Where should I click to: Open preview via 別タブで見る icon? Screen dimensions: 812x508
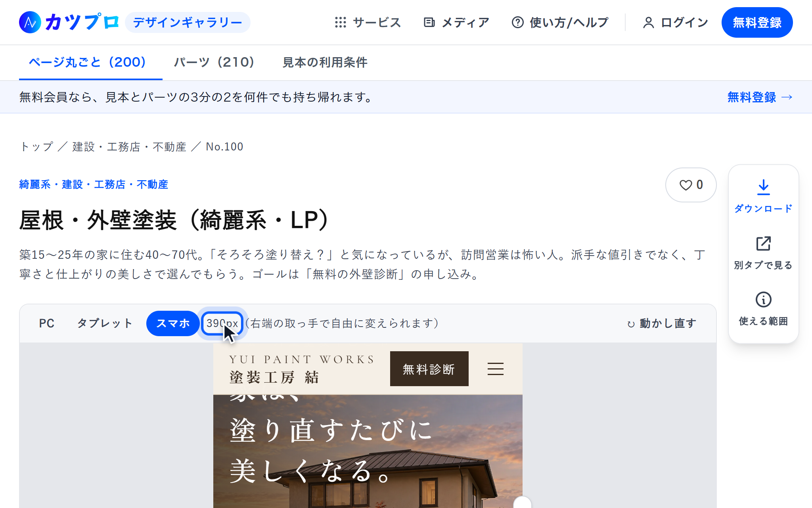coord(763,253)
